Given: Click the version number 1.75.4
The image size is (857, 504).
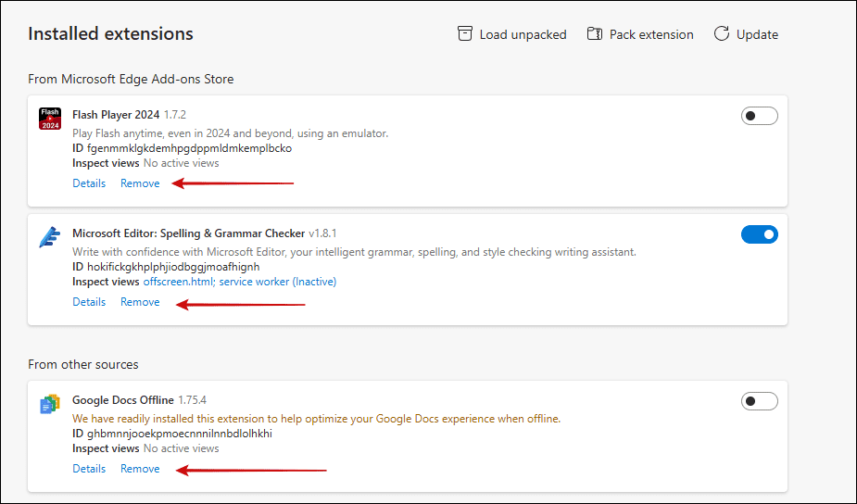Looking at the screenshot, I should tap(193, 400).
